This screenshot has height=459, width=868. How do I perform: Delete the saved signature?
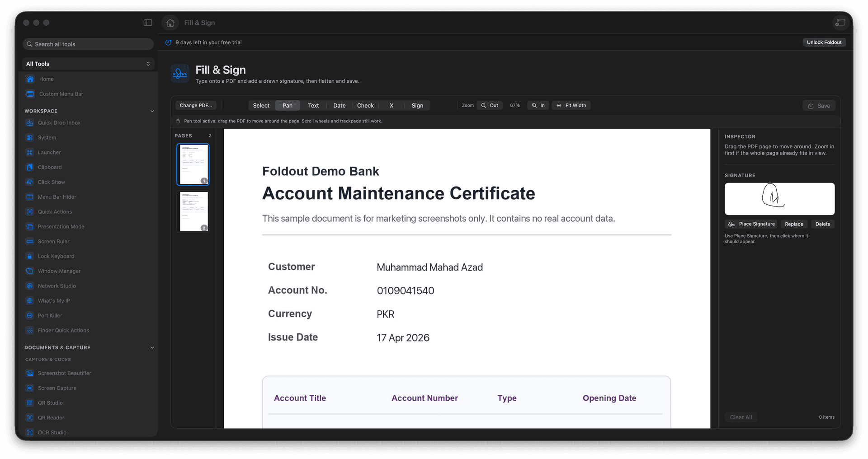pyautogui.click(x=823, y=224)
